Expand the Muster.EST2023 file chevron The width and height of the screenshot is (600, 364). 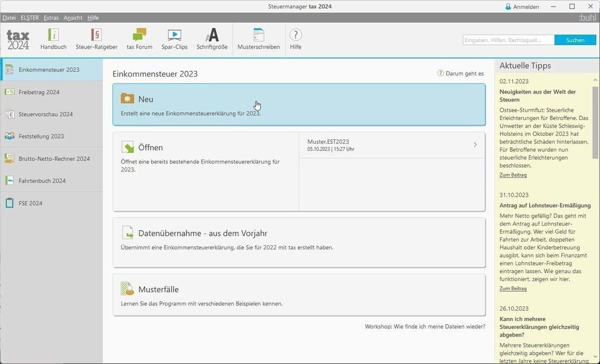[475, 145]
